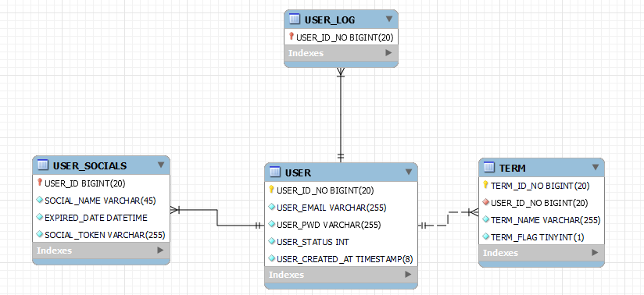Image resolution: width=644 pixels, height=295 pixels.
Task: Click the diamond icon beside USER_STATUS
Action: [271, 241]
